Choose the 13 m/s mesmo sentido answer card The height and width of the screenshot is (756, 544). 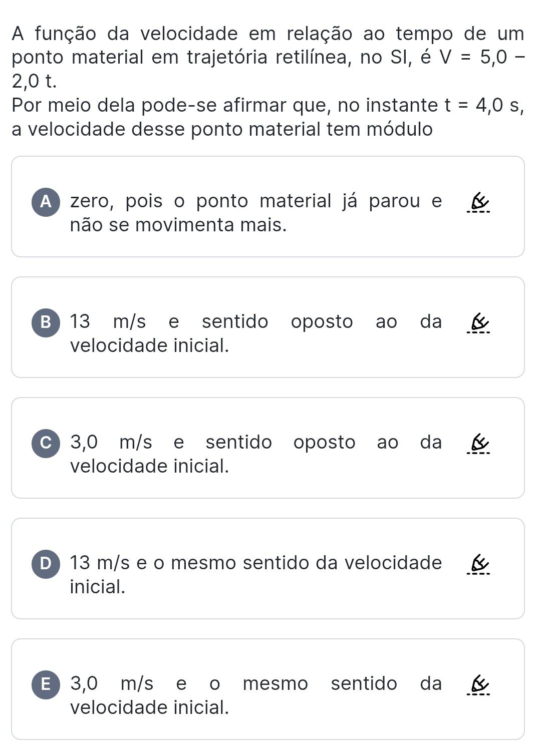pos(268,568)
